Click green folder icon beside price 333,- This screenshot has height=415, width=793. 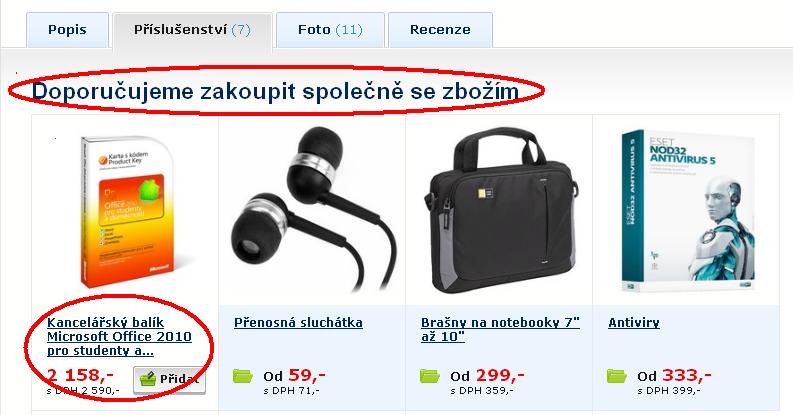pos(616,376)
